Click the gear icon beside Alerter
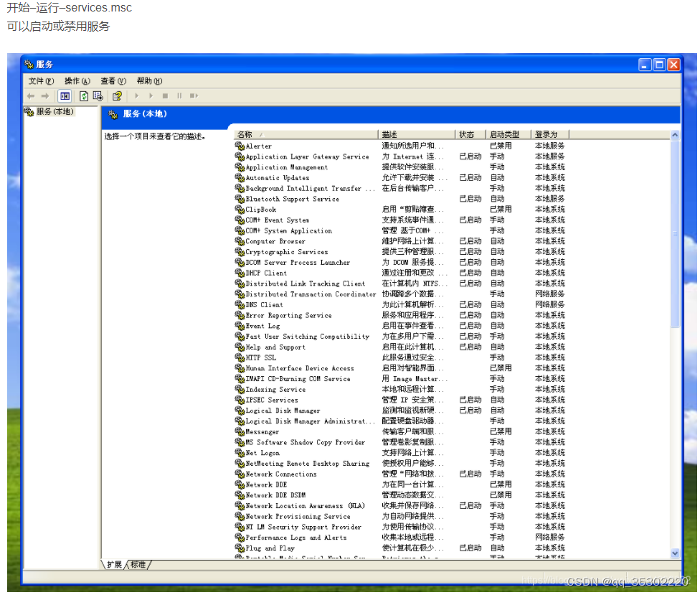700x595 pixels. (x=240, y=146)
